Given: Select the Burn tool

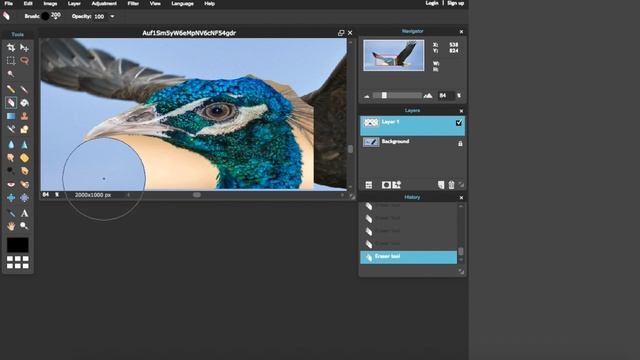Looking at the screenshot, I should 24,171.
